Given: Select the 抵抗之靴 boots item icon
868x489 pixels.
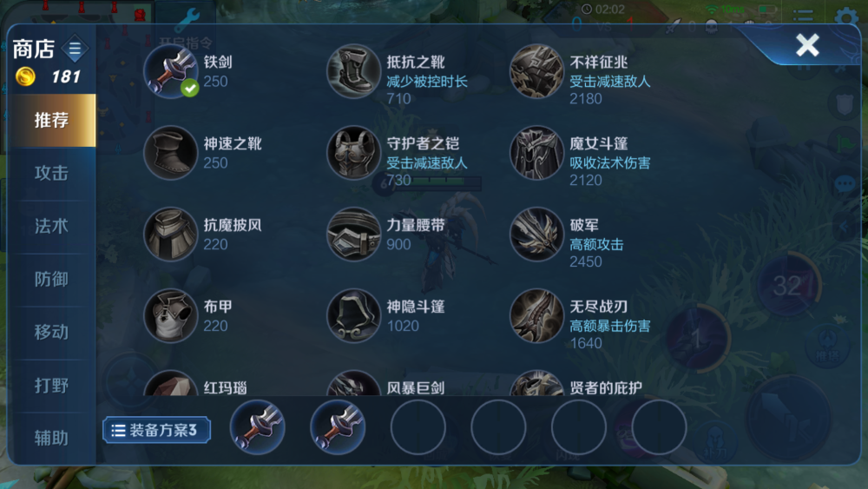Looking at the screenshot, I should point(353,71).
